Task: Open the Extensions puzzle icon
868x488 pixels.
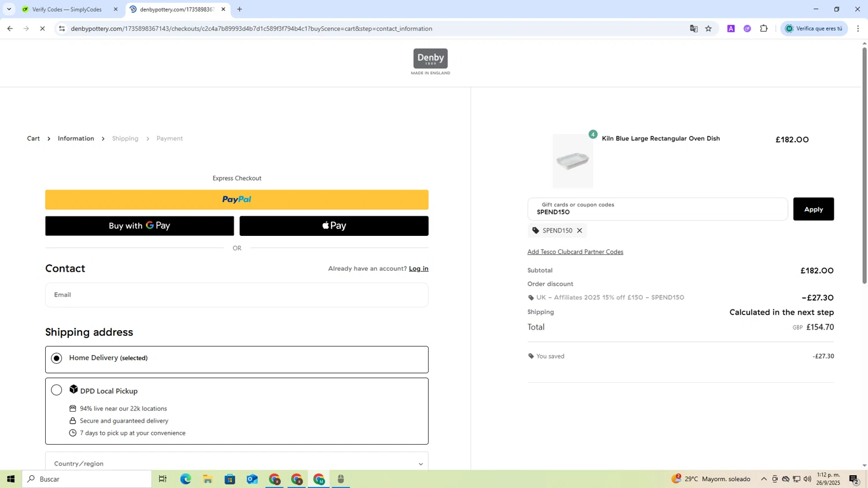Action: click(x=764, y=28)
